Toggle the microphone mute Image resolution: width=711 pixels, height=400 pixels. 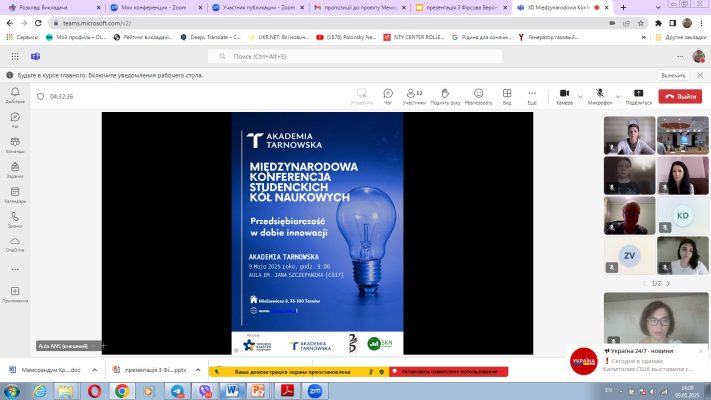pos(600,96)
